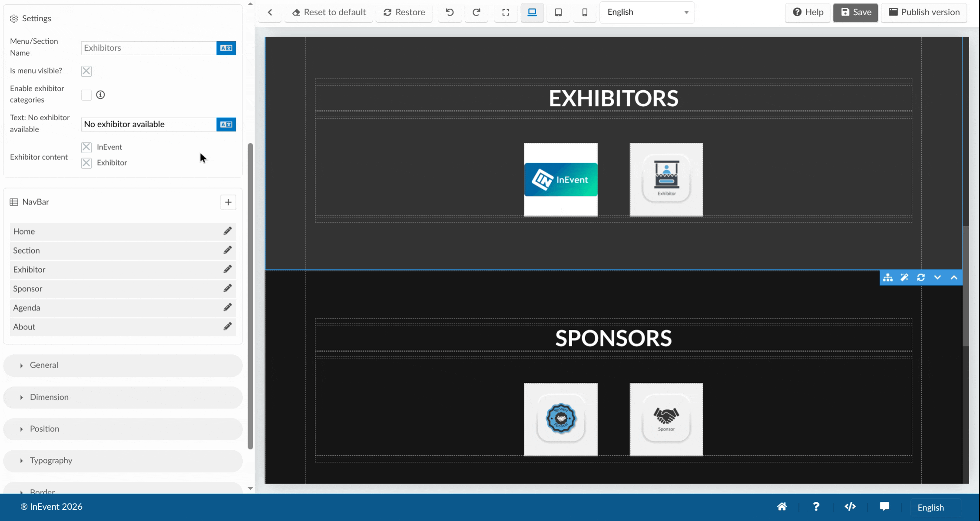Toggle fullscreen preview mode

[506, 12]
